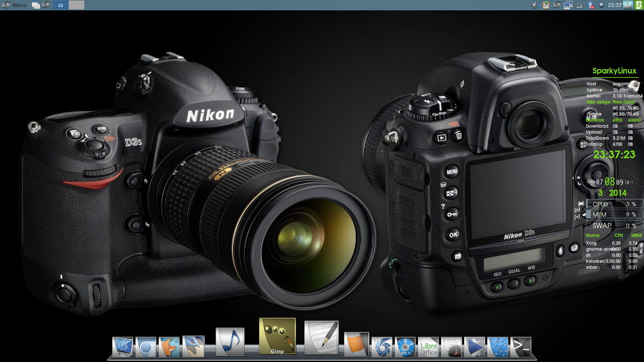
Task: Launch the KDE monitor dock icon
Action: [x=122, y=346]
